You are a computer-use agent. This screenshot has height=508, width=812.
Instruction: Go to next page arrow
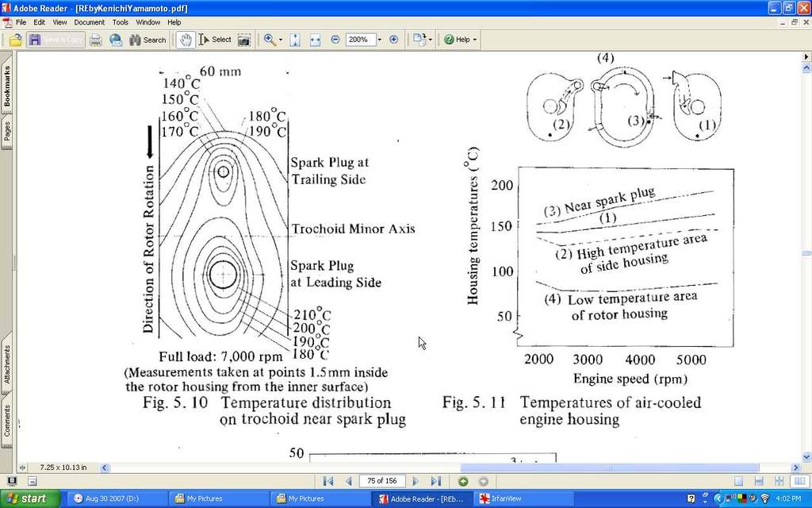click(416, 482)
